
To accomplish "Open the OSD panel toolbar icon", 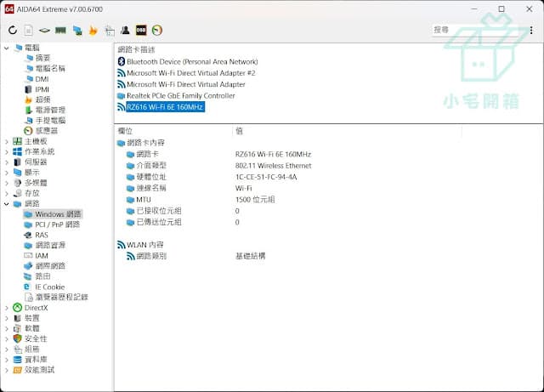I will click(141, 31).
